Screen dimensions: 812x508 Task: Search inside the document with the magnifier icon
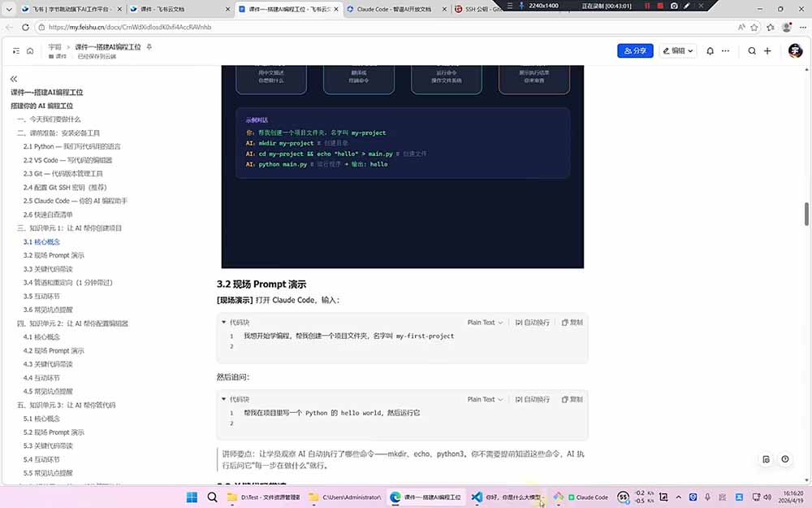pos(752,50)
